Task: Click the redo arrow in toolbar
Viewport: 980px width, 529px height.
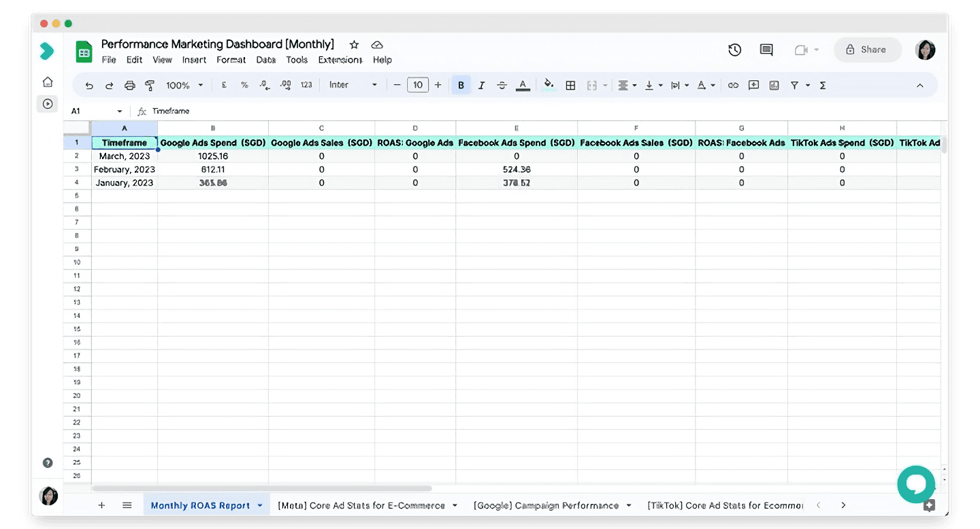Action: [x=109, y=86]
